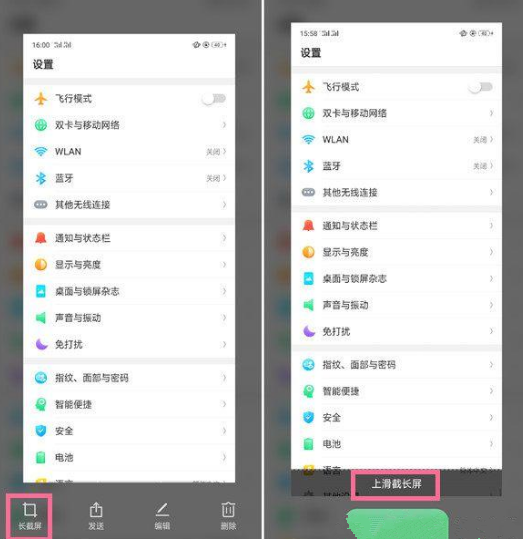The height and width of the screenshot is (539, 523).
Task: Click Bluetooth icon in left screenshot
Action: pos(41,178)
